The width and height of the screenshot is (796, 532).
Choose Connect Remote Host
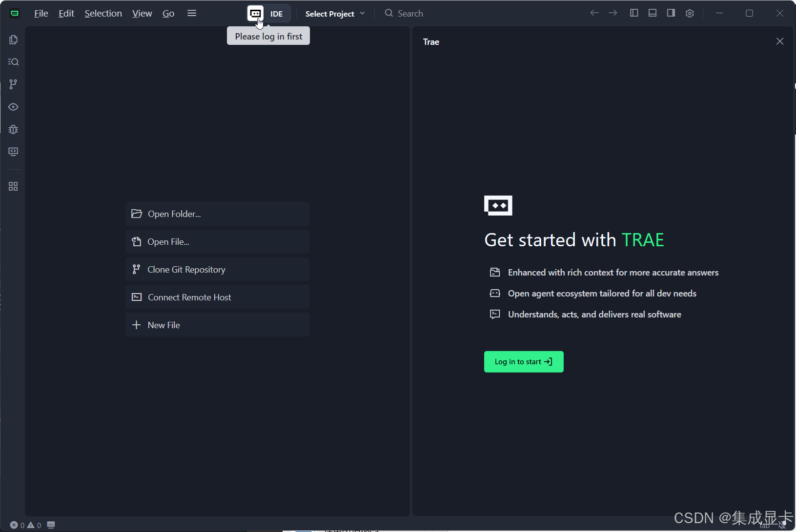click(217, 297)
